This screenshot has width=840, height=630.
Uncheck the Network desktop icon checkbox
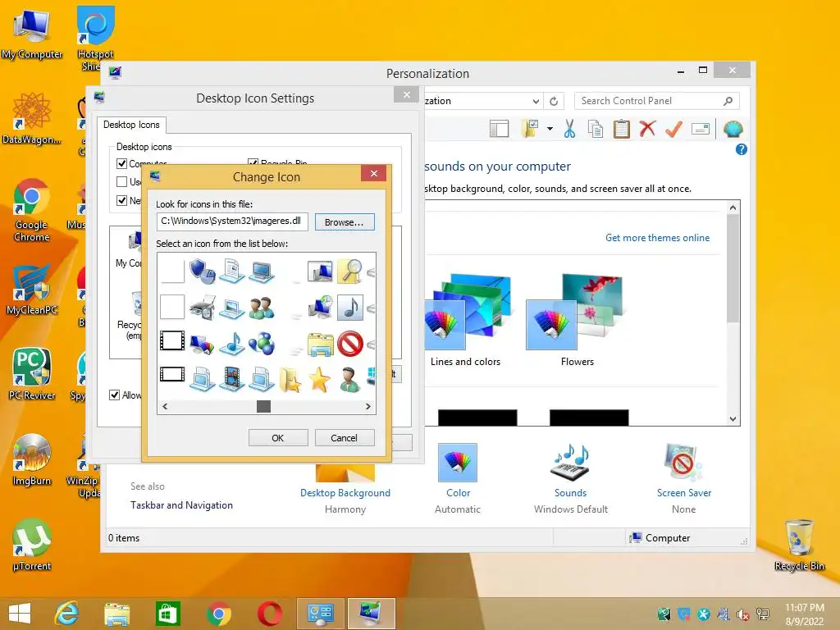click(x=121, y=200)
